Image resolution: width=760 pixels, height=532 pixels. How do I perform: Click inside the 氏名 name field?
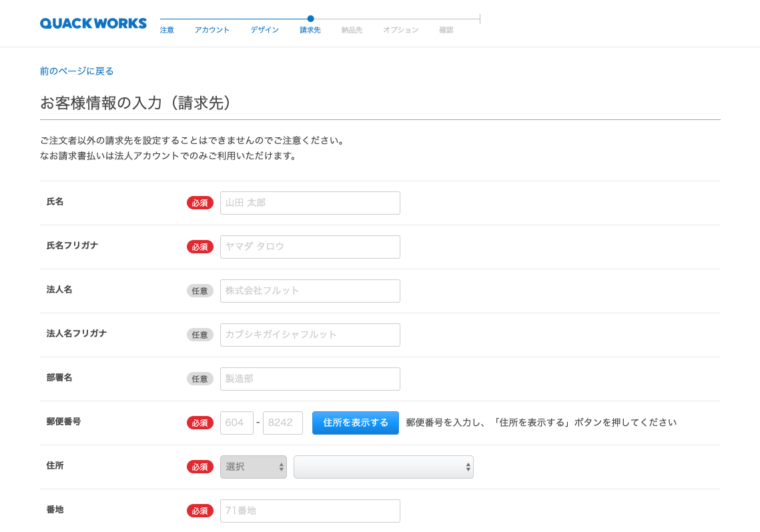click(310, 203)
